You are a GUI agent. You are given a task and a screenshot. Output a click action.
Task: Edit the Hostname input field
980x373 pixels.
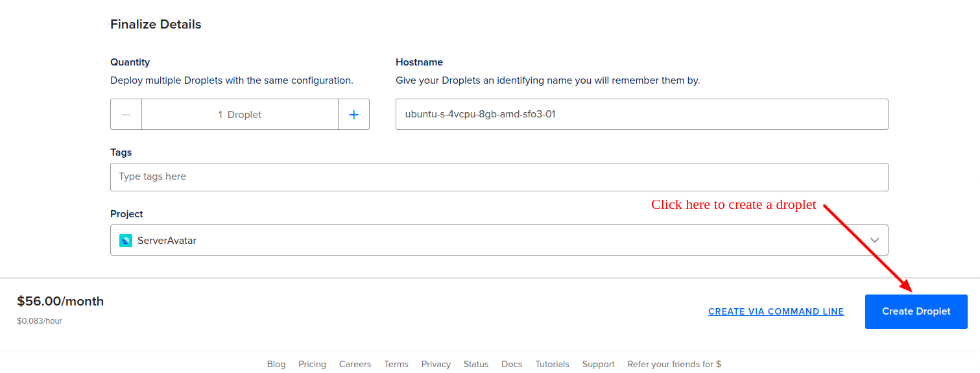tap(641, 114)
